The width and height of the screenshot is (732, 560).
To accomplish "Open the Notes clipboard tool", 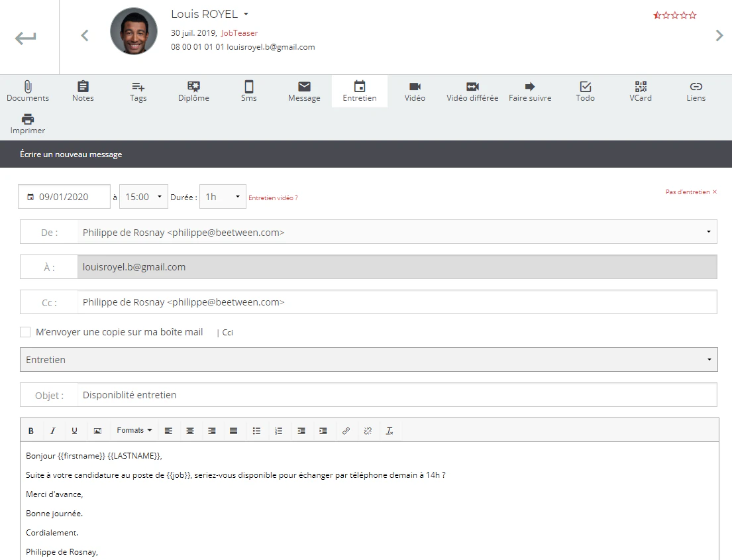I will 83,91.
